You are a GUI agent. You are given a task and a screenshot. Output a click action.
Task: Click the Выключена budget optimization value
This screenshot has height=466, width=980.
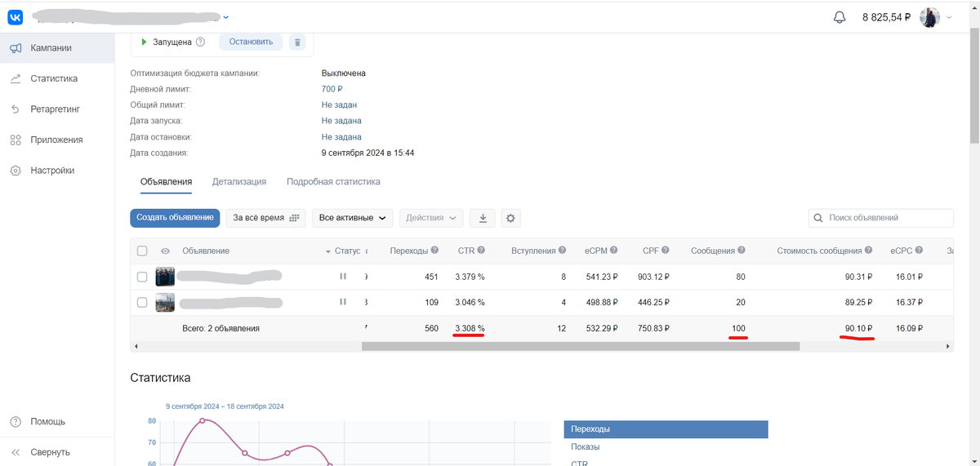click(344, 73)
